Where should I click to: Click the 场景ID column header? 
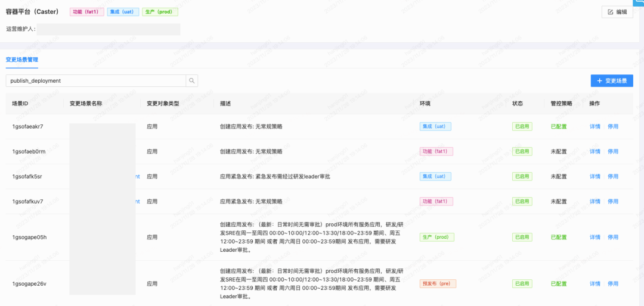click(x=20, y=104)
